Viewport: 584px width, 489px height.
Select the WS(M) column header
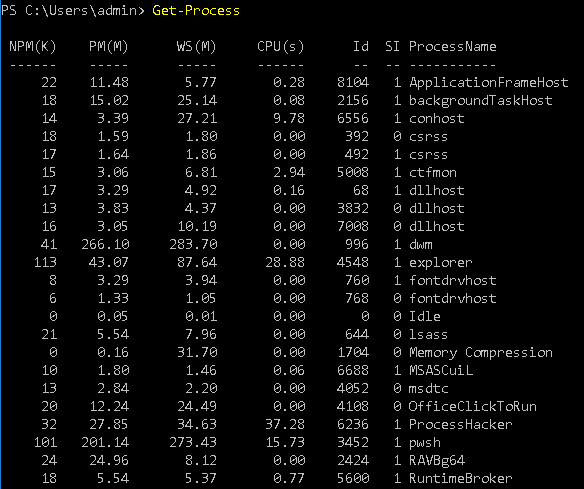196,47
